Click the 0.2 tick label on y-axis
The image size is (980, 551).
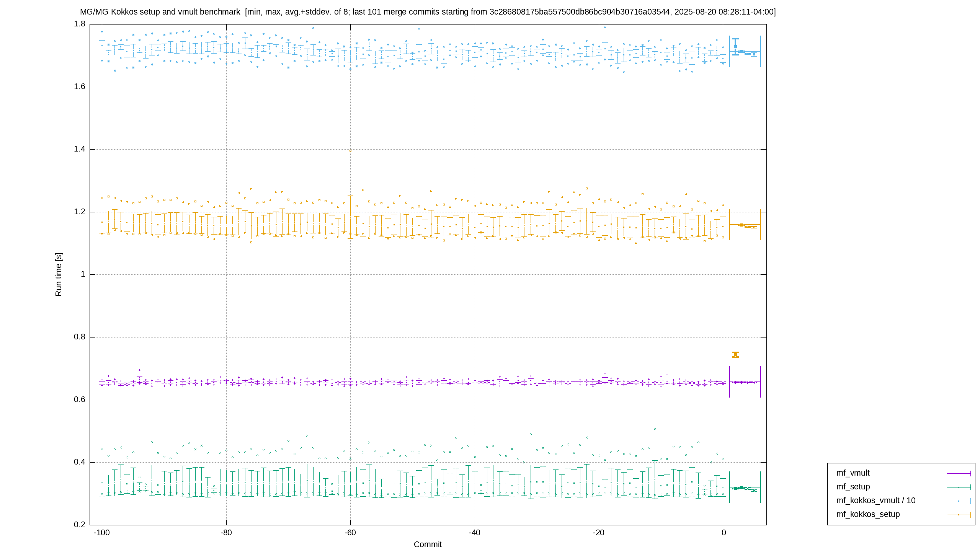coord(80,525)
